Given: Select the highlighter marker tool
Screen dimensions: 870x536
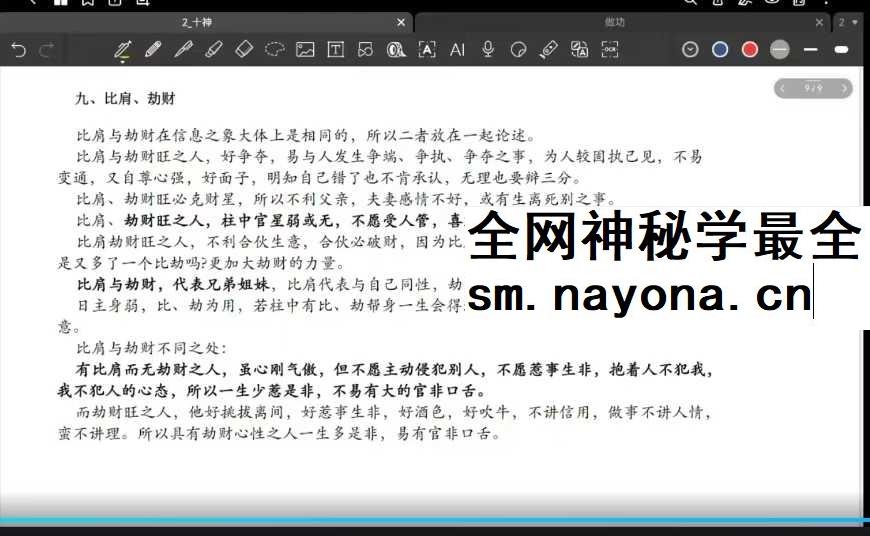Looking at the screenshot, I should pos(214,50).
